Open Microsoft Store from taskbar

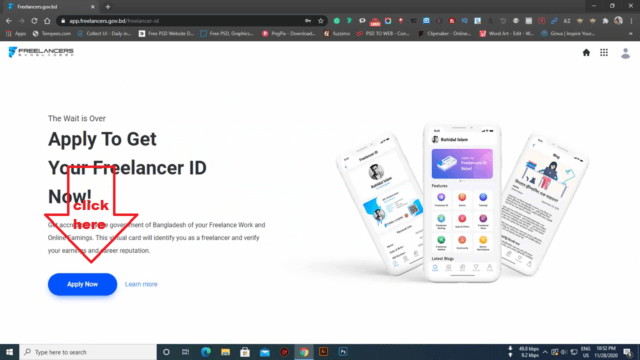pos(245,352)
